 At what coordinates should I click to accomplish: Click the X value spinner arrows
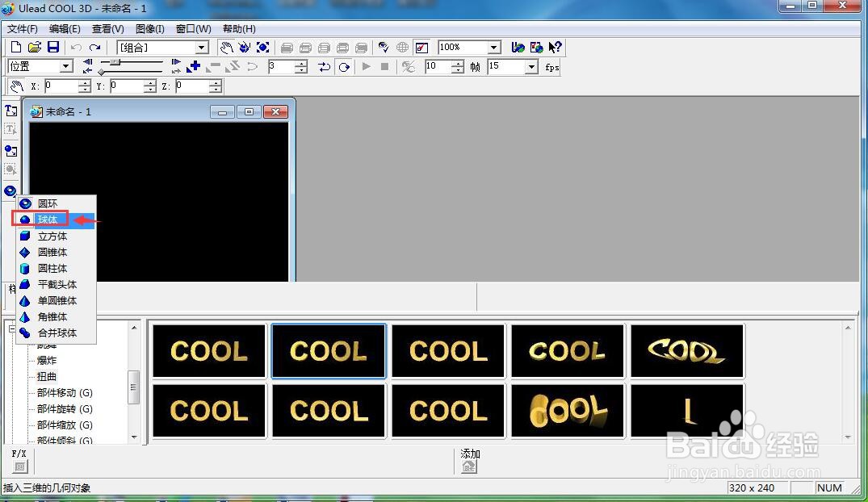click(x=84, y=86)
